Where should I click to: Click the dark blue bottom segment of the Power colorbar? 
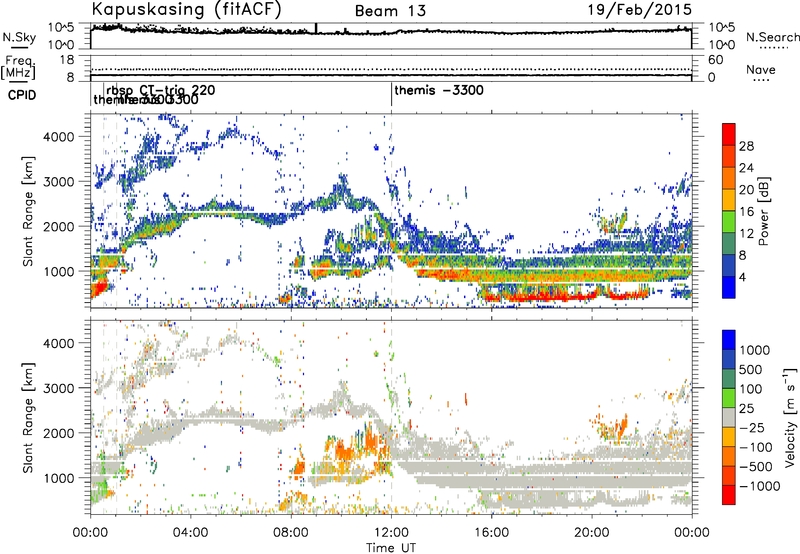click(x=729, y=288)
